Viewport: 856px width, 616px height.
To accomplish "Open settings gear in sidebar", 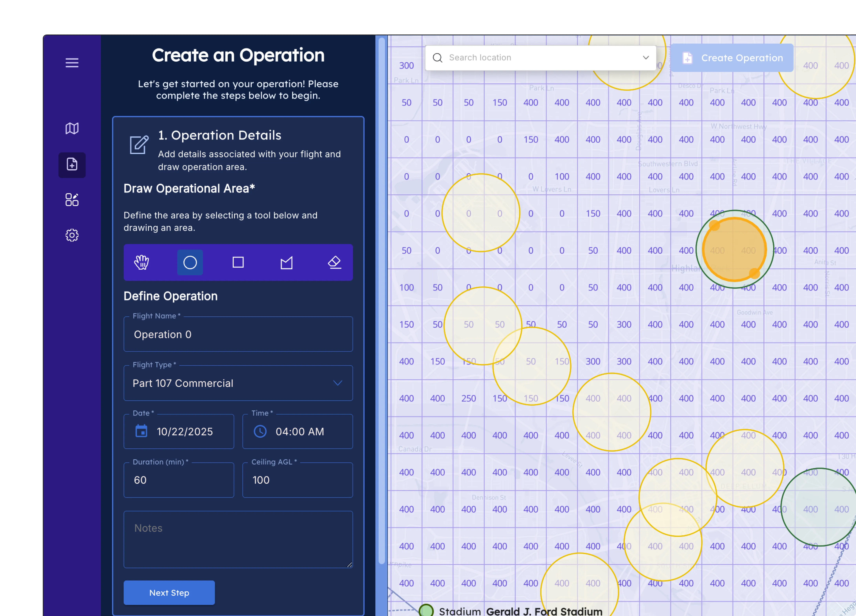I will (72, 235).
